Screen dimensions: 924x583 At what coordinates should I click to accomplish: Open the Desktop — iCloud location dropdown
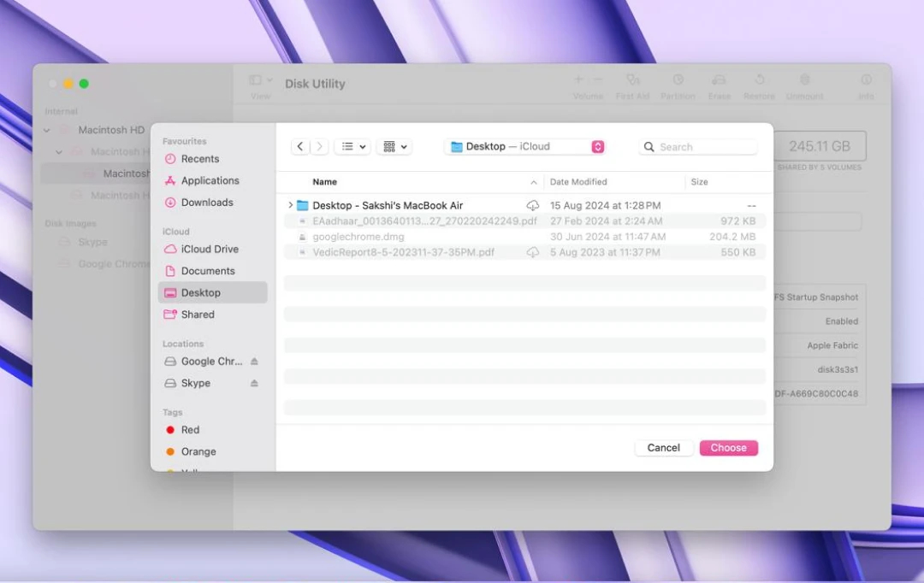click(x=524, y=145)
